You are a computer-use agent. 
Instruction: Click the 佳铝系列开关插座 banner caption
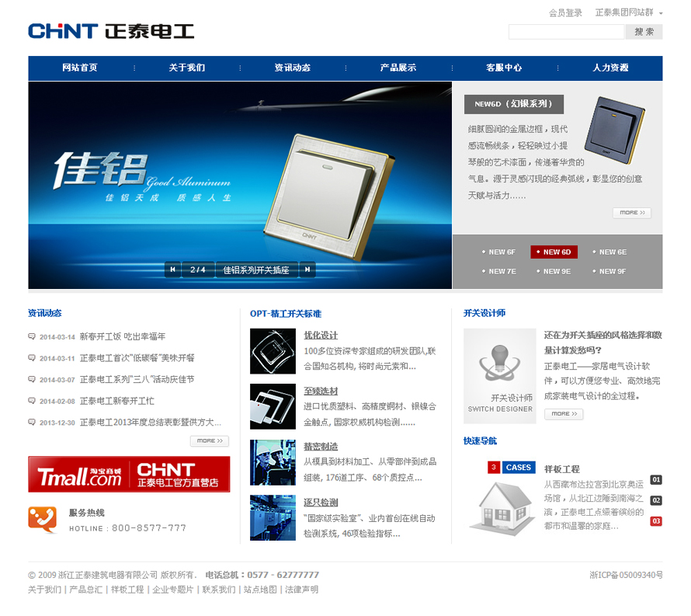256,270
